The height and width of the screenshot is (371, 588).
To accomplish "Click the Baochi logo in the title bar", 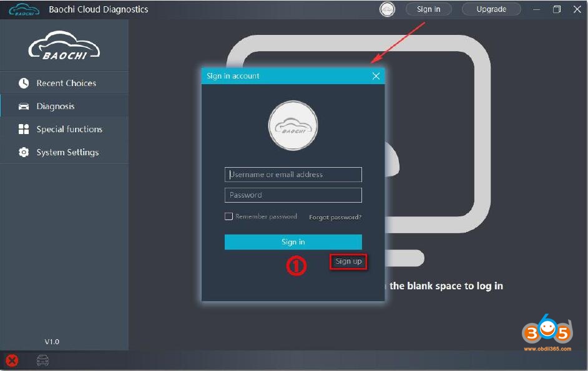I will click(x=24, y=9).
